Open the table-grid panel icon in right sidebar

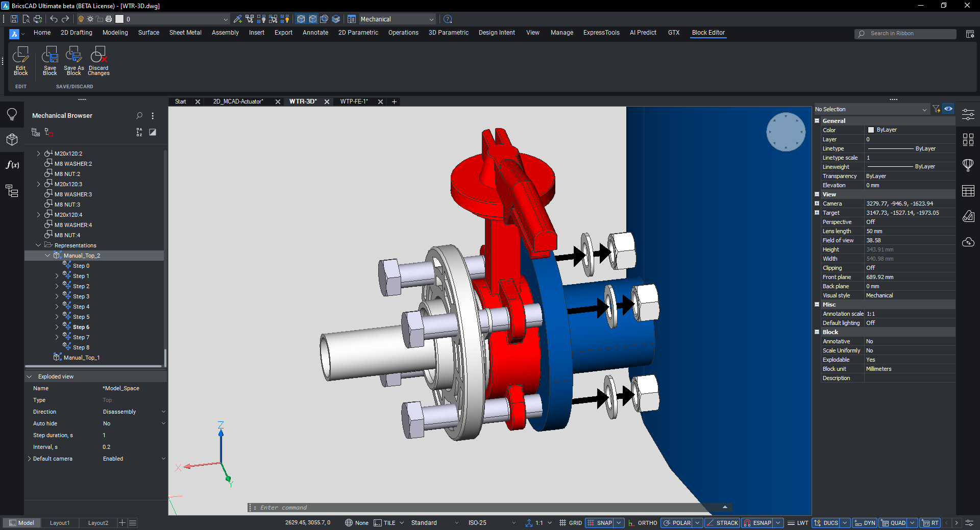tap(968, 191)
